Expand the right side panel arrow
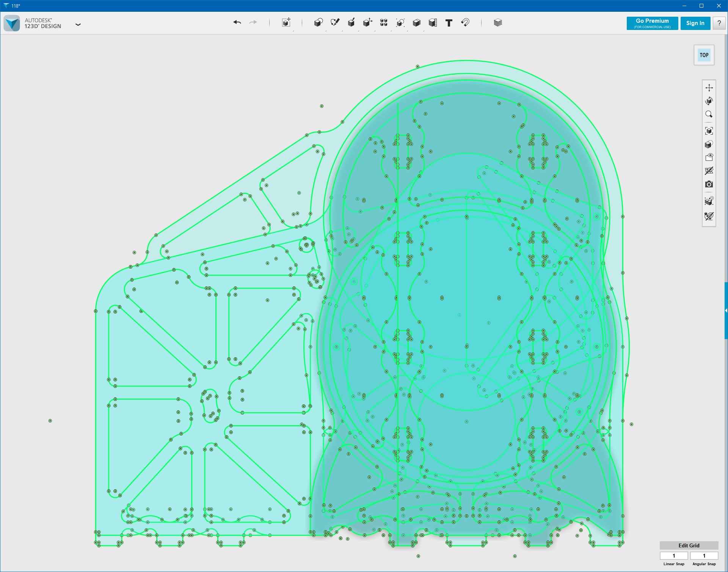This screenshot has width=728, height=572. (726, 310)
